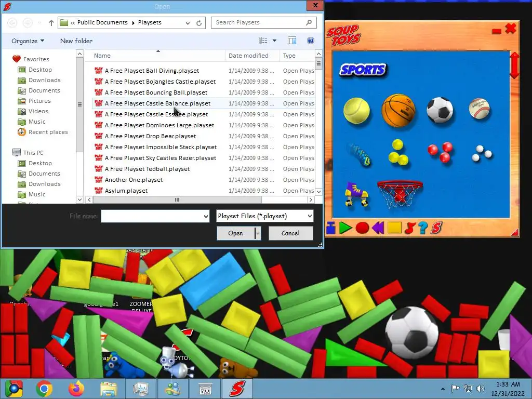Open the Organize menu

(x=28, y=41)
